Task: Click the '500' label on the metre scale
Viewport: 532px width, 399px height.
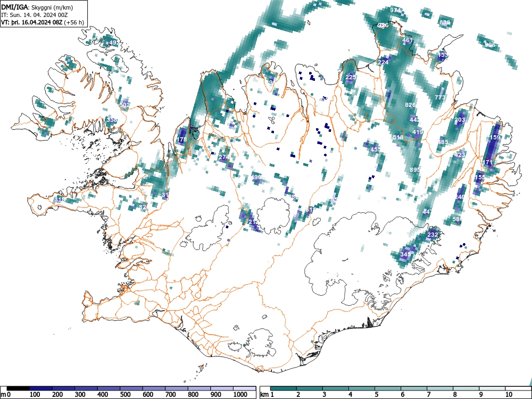Action: (x=125, y=395)
